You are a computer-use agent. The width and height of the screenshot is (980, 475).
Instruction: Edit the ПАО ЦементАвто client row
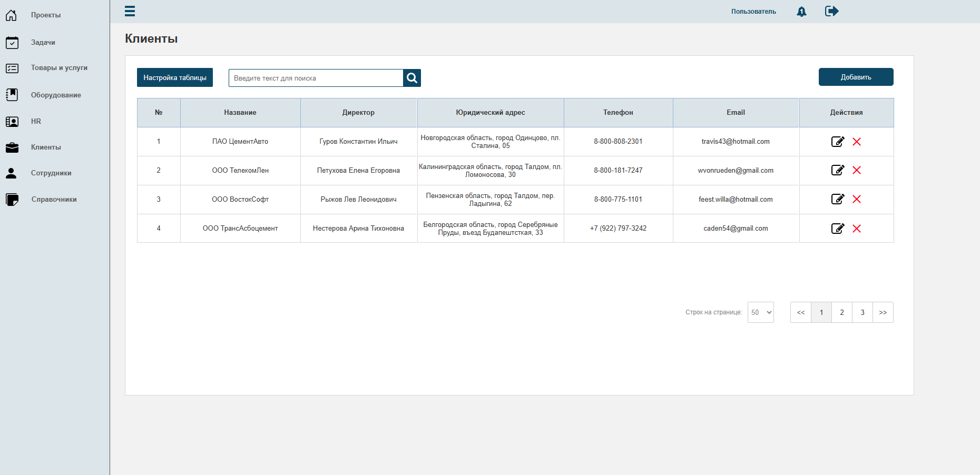(838, 142)
